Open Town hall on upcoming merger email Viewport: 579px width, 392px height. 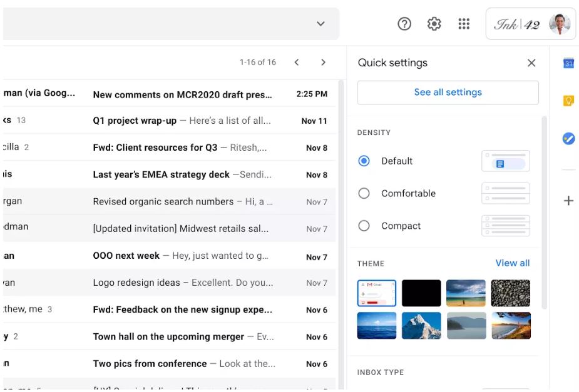pyautogui.click(x=169, y=337)
